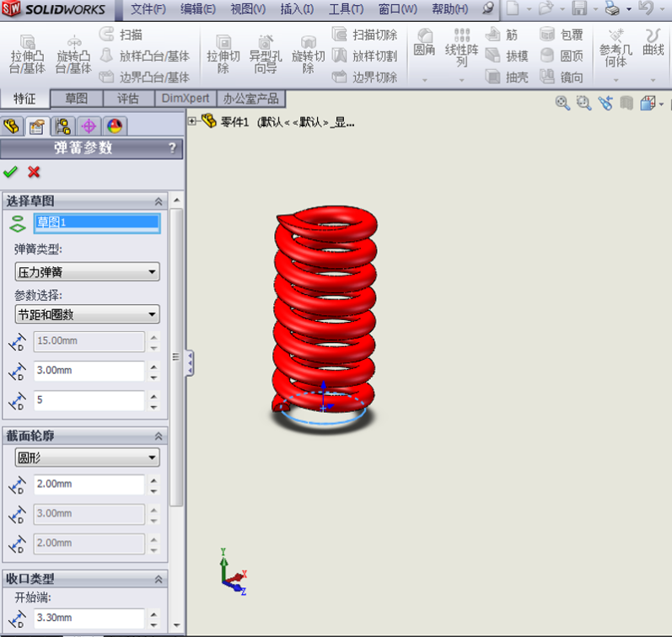Expand the 零件1 tree node
The height and width of the screenshot is (637, 672).
(x=192, y=121)
